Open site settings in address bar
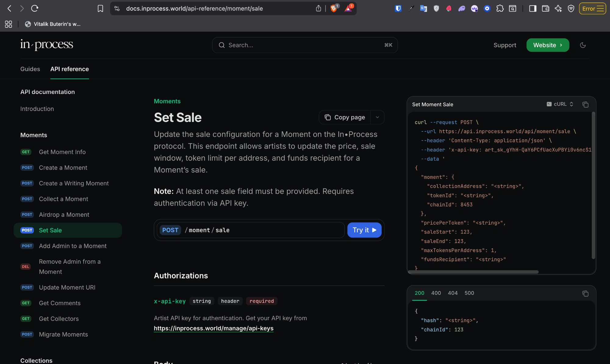 tap(117, 9)
